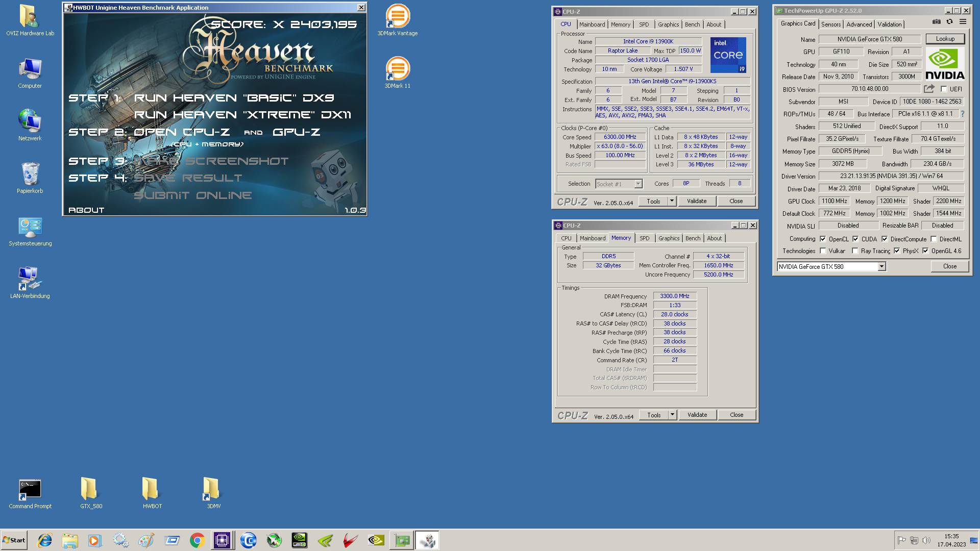Toggle the OpenGL 4.6 checkbox
Image resolution: width=980 pixels, height=551 pixels.
coord(925,251)
